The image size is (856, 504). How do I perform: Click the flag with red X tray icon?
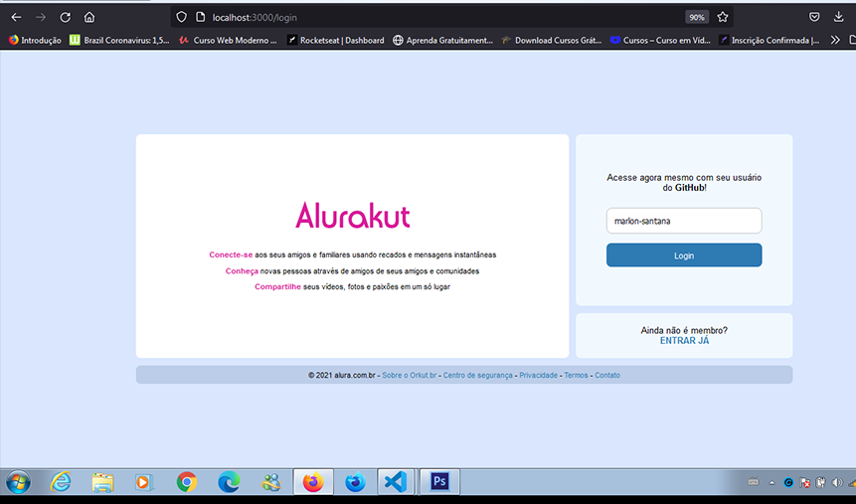(804, 483)
